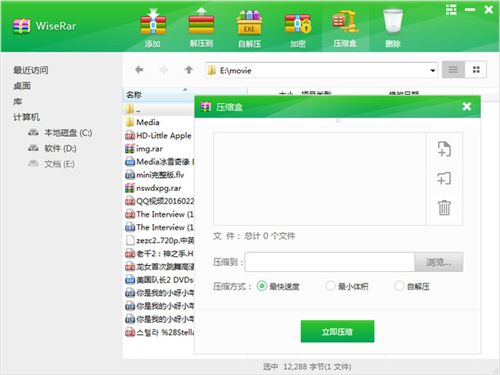Select mini完整版.flv file
This screenshot has height=375, width=500.
tap(155, 175)
